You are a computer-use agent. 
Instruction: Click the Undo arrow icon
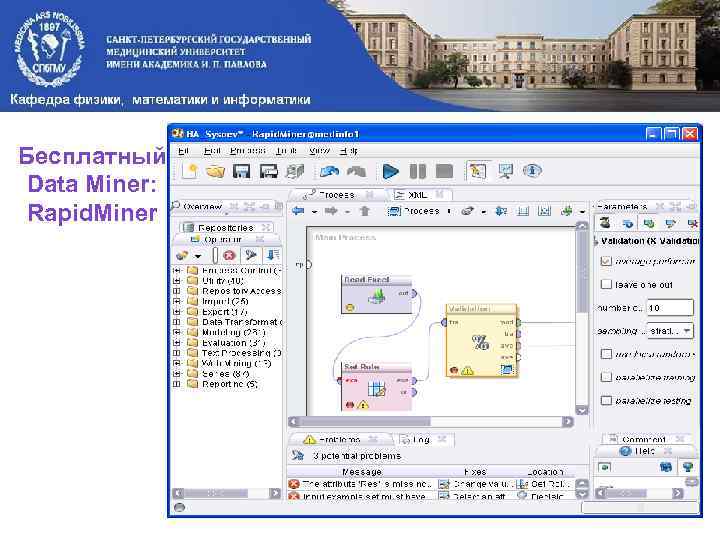[x=329, y=172]
